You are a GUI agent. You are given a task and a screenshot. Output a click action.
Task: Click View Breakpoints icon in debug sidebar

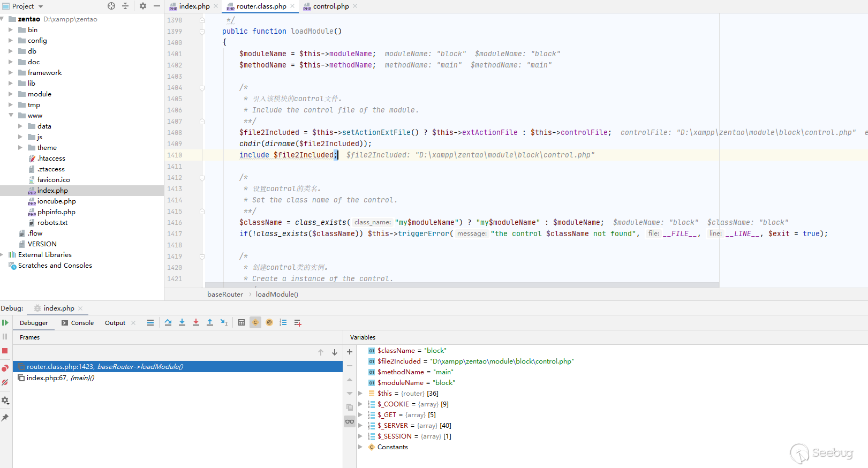click(x=5, y=368)
